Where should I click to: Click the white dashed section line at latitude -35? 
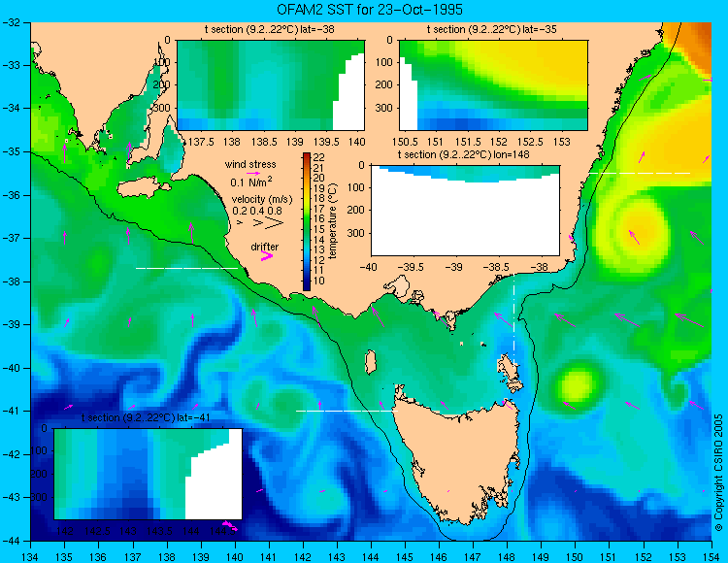pos(640,173)
